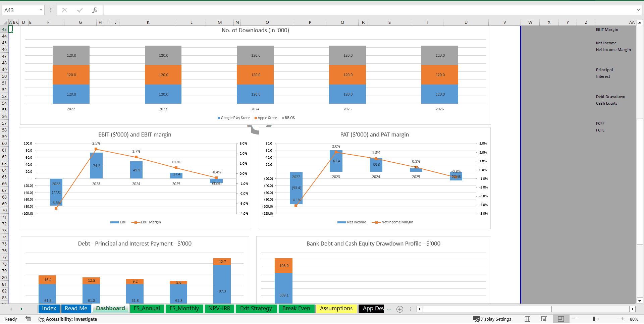
Task: Switch to Page Break Preview view
Action: [x=561, y=319]
